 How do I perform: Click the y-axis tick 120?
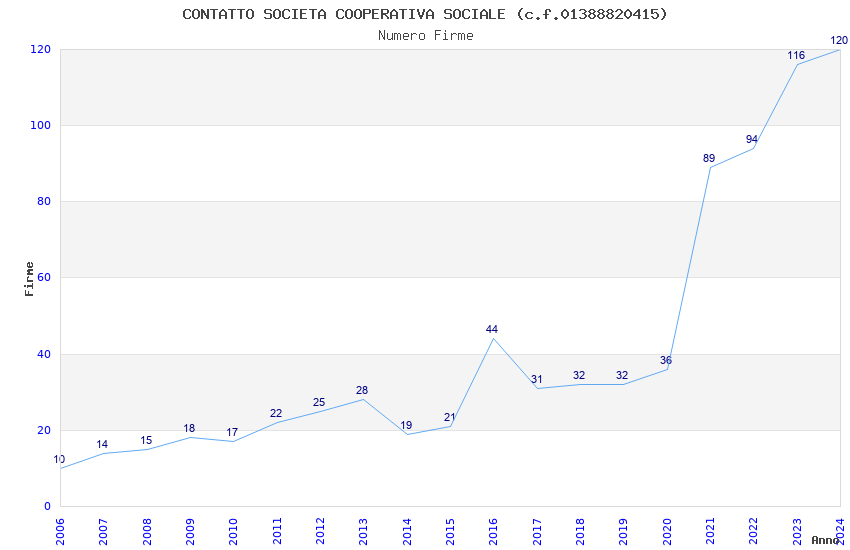41,49
